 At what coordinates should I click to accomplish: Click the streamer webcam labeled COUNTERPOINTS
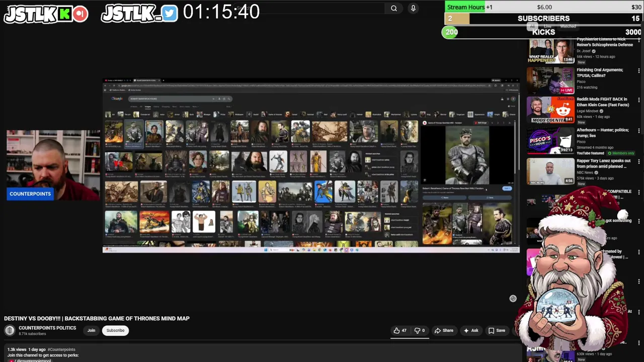[53, 165]
